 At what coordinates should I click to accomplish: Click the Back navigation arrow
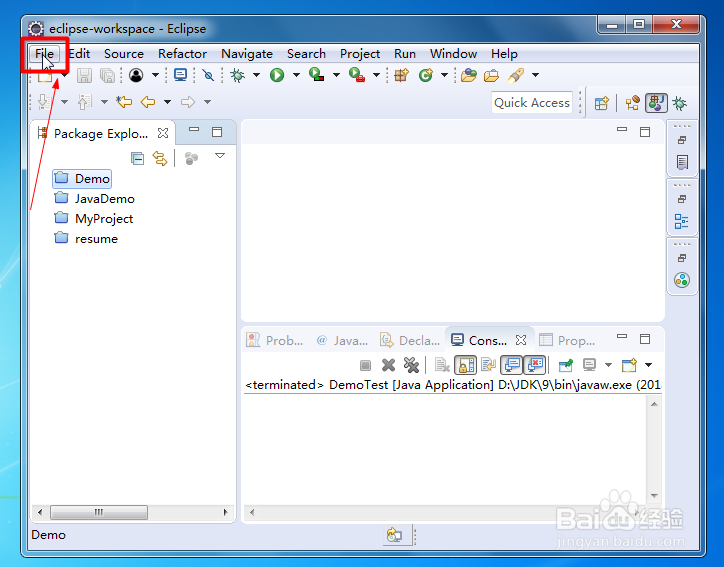(x=148, y=102)
